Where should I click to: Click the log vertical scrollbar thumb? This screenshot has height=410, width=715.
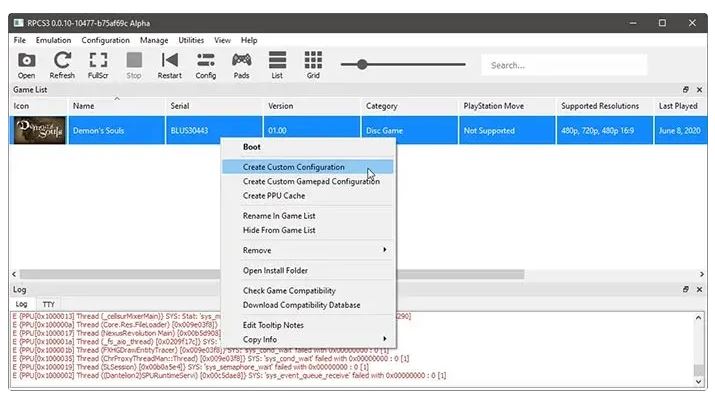(x=699, y=370)
